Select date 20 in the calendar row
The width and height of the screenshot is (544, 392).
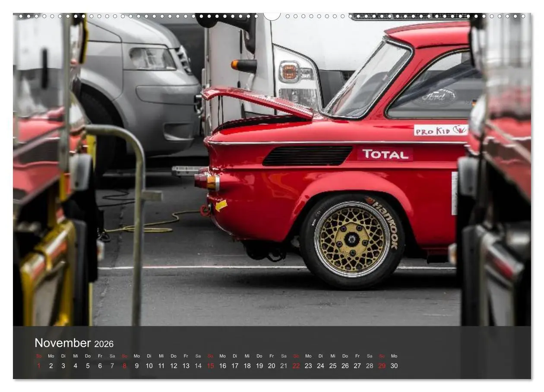coord(272,366)
